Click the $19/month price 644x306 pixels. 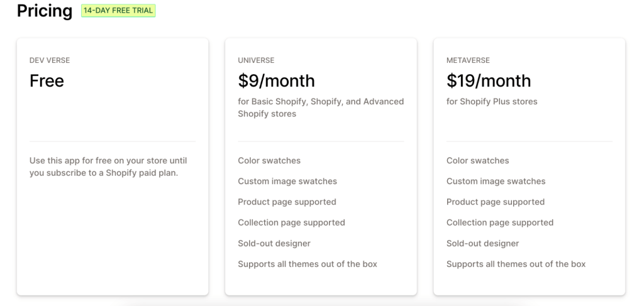pyautogui.click(x=489, y=81)
